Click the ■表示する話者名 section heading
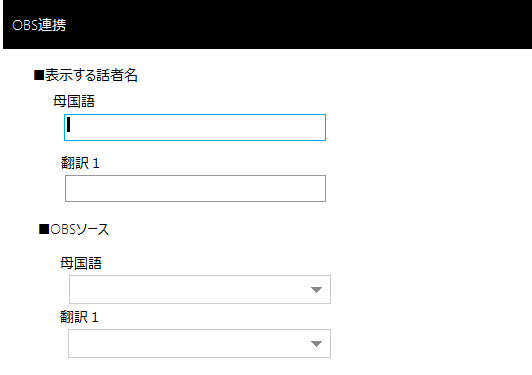Screen dimensions: 532x375 pyautogui.click(x=86, y=75)
